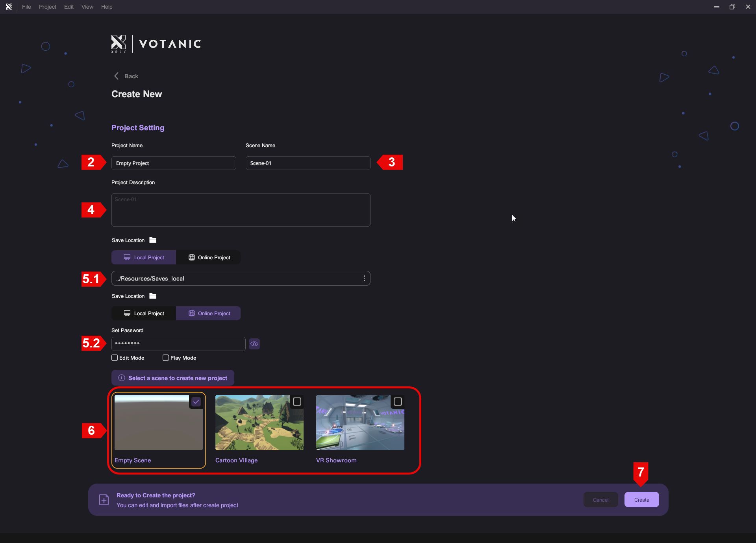
Task: Click the Votanic logo in the title bar
Action: [x=9, y=7]
